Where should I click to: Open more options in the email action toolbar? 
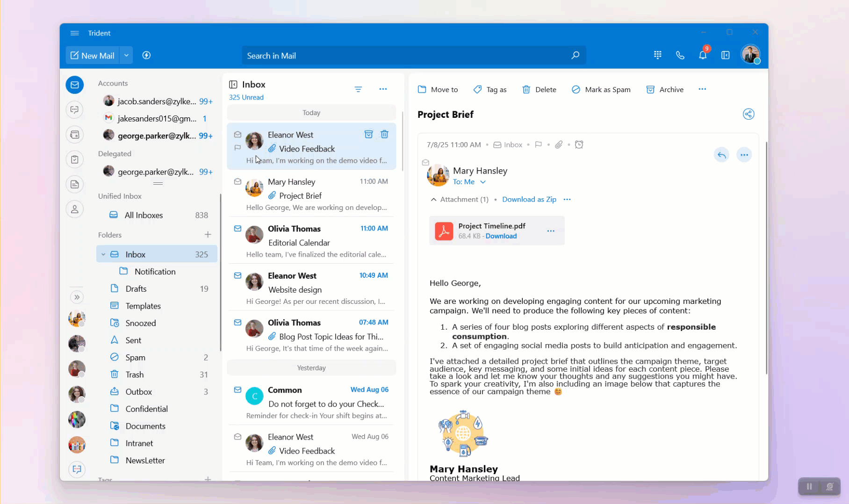point(702,89)
